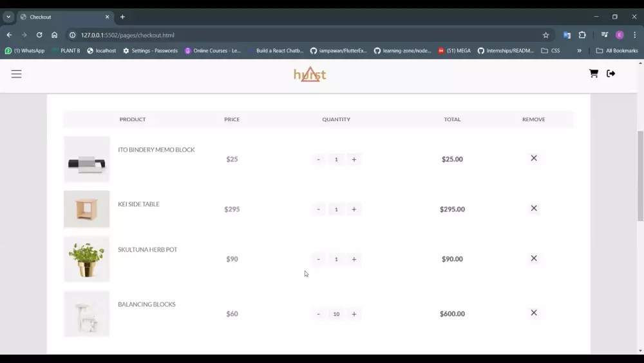Click the logout icon in header
This screenshot has height=363, width=644.
(x=611, y=73)
